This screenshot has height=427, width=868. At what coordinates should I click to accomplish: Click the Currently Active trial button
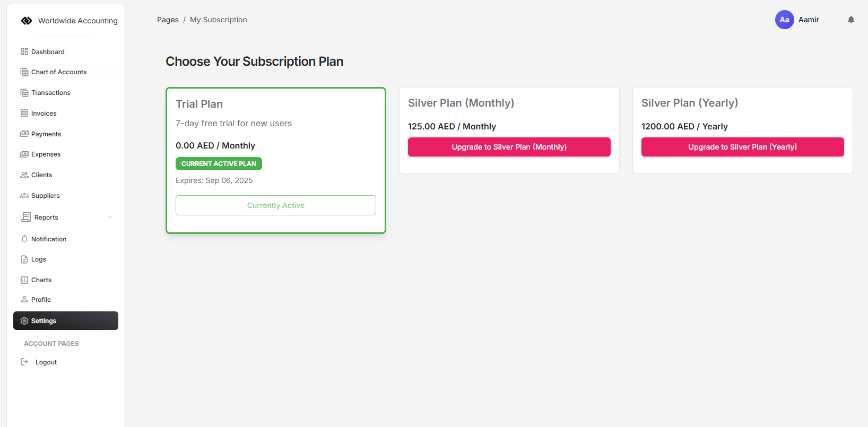275,205
